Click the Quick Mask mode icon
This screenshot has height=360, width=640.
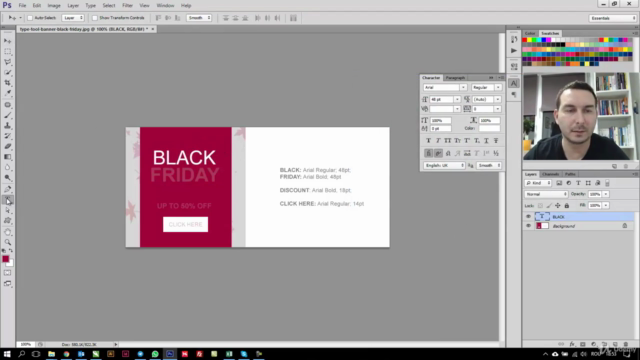8,273
